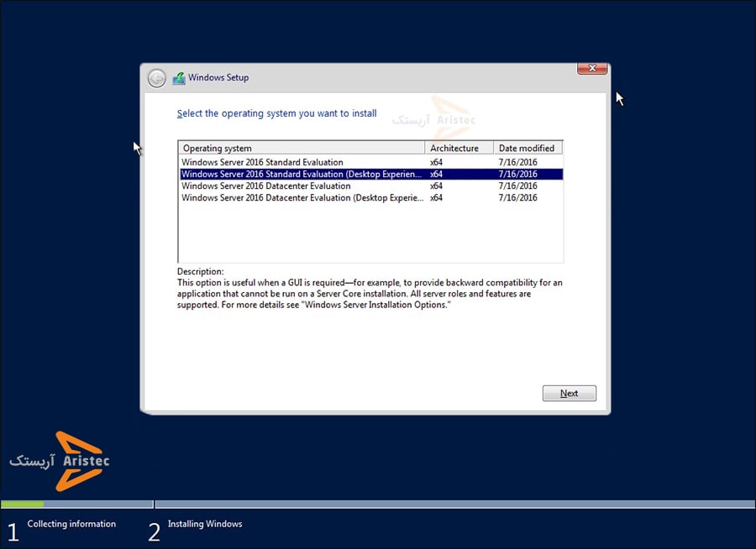Click the Description paragraph text
756x549 pixels.
point(370,295)
